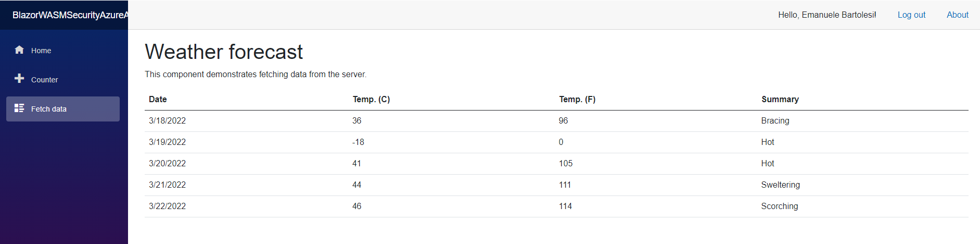Click the Bracing summary cell
Image resolution: width=980 pixels, height=244 pixels.
tap(775, 121)
